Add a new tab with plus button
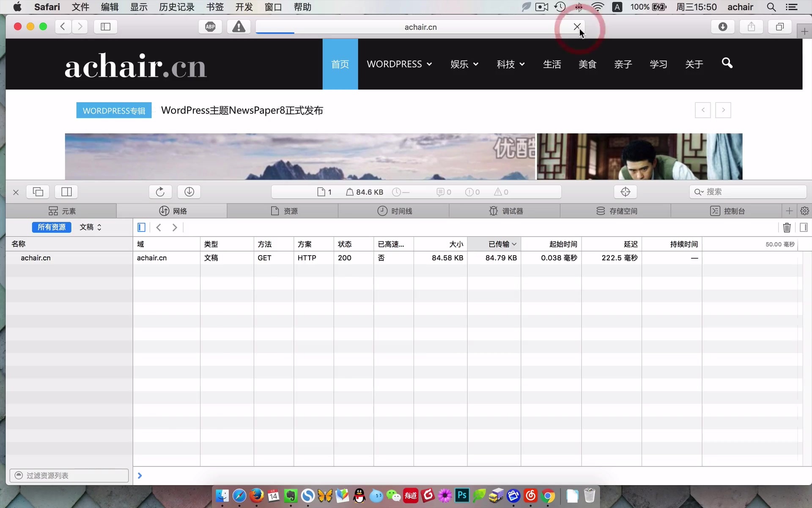Screen dimensions: 812x508 (x=804, y=31)
